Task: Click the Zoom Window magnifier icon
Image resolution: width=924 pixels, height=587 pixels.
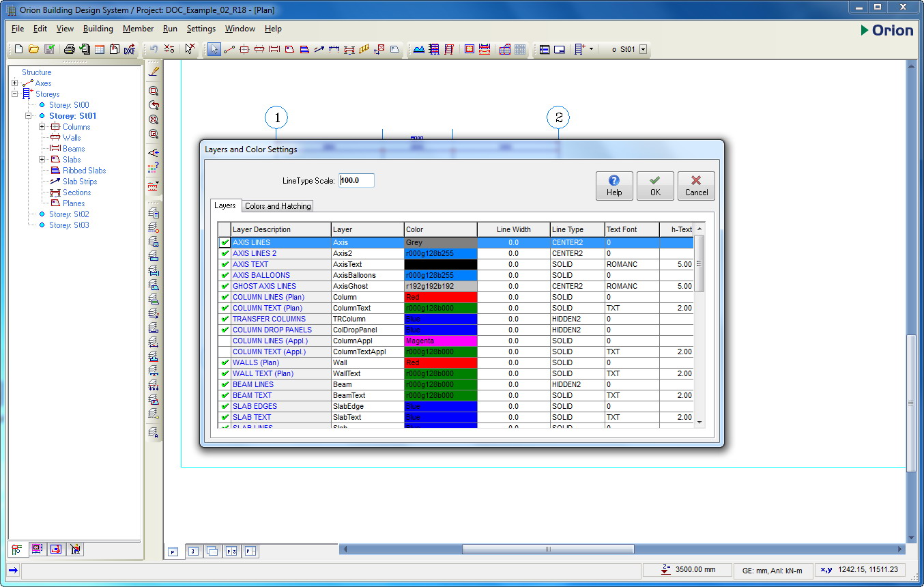Action: coord(154,91)
